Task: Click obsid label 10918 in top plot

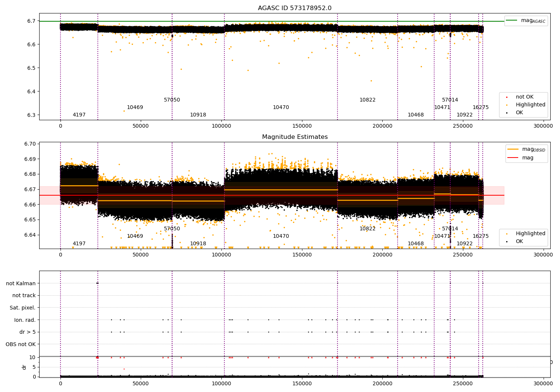Action: tap(198, 115)
